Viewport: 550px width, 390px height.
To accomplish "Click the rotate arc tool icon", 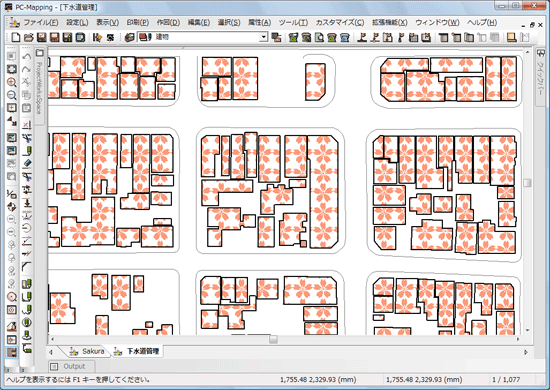I will [27, 228].
